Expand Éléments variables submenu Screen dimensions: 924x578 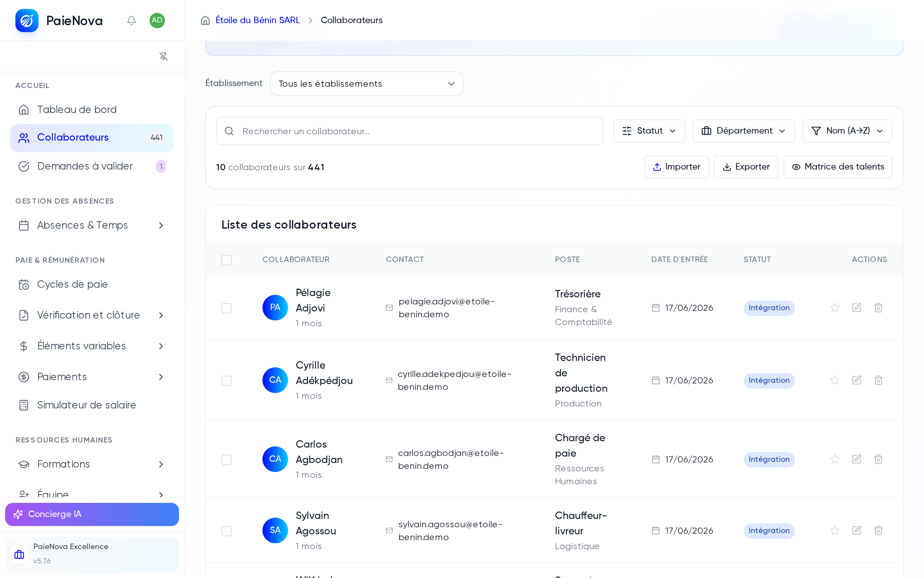point(92,346)
